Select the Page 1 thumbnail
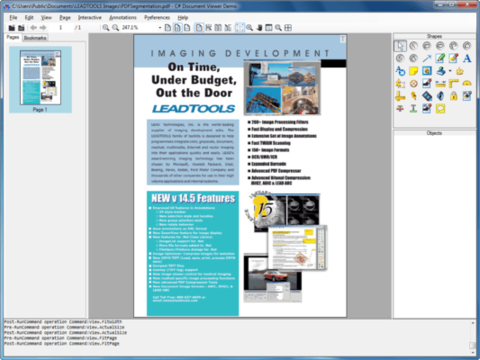This screenshot has height=360, width=480. pyautogui.click(x=40, y=80)
